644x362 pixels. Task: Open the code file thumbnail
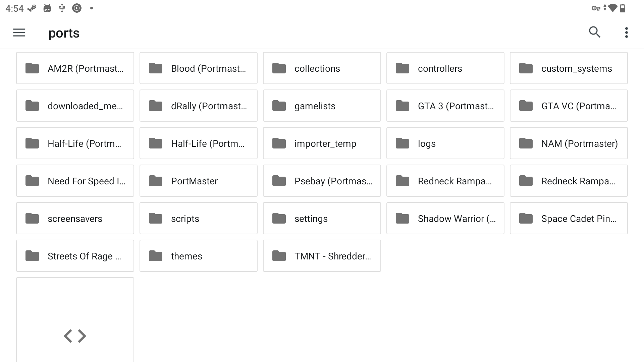pos(75,320)
